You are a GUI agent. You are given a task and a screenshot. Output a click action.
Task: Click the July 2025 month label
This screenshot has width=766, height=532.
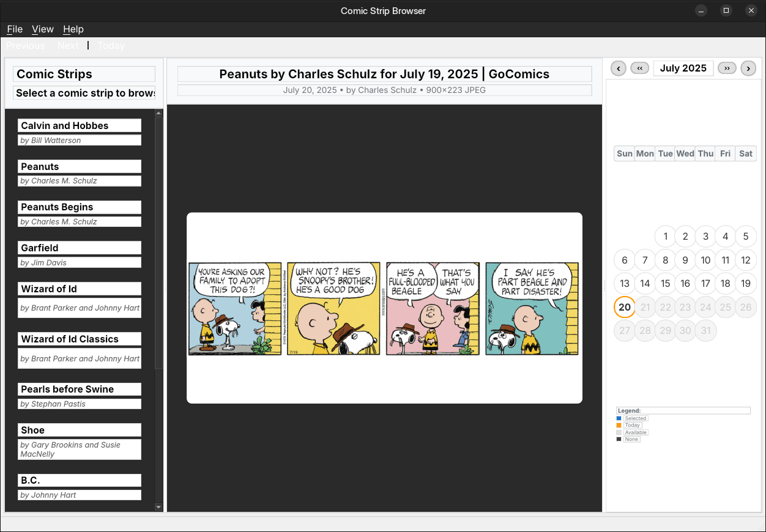click(x=683, y=68)
